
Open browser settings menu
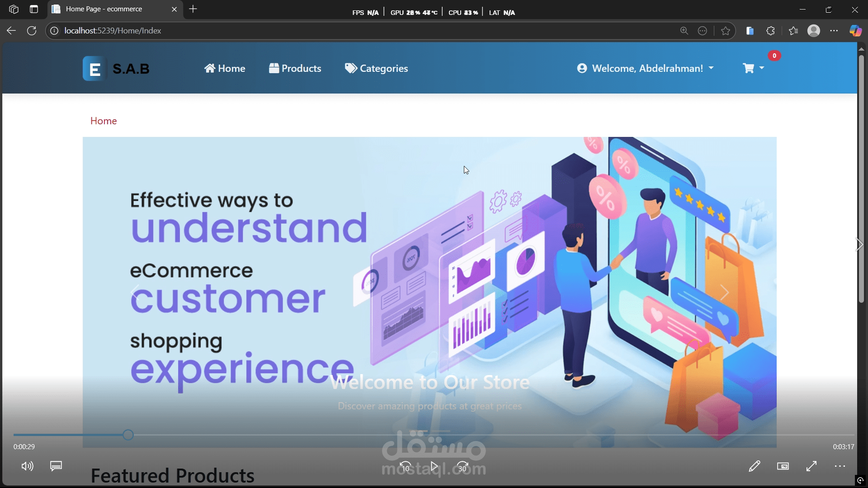834,30
